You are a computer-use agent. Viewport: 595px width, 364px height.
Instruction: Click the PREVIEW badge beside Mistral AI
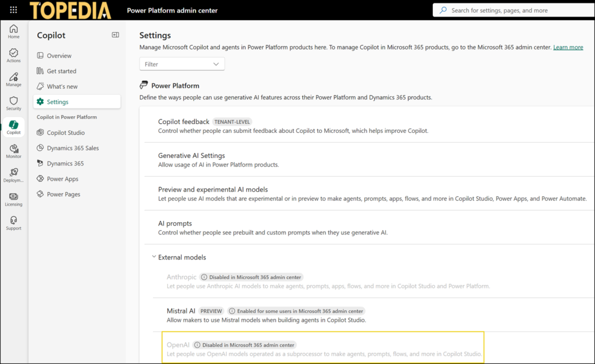coord(211,311)
